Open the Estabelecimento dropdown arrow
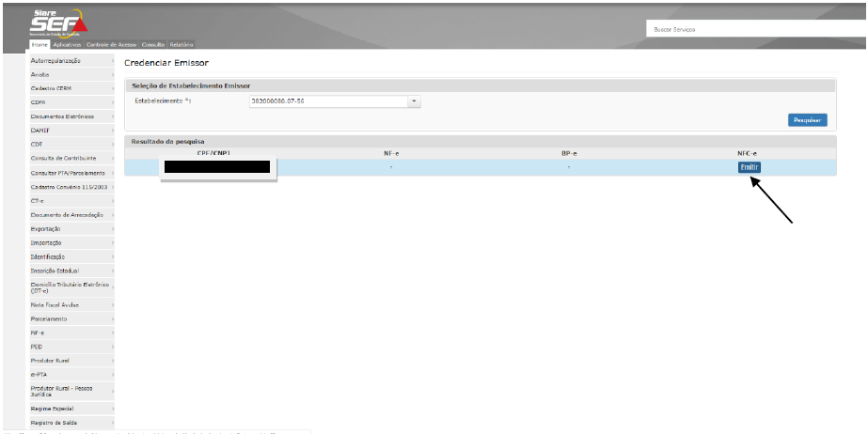868x434 pixels. (414, 101)
